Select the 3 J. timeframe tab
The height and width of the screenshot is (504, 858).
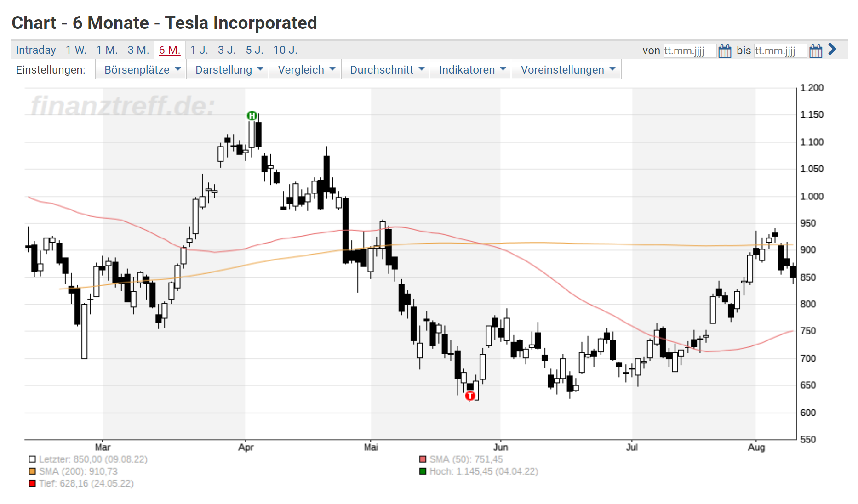[227, 50]
